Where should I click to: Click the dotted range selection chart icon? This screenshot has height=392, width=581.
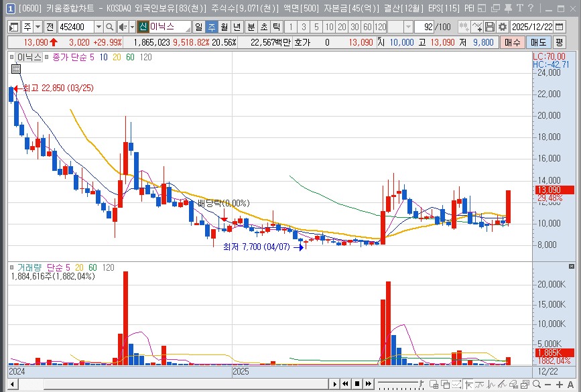pos(456,384)
